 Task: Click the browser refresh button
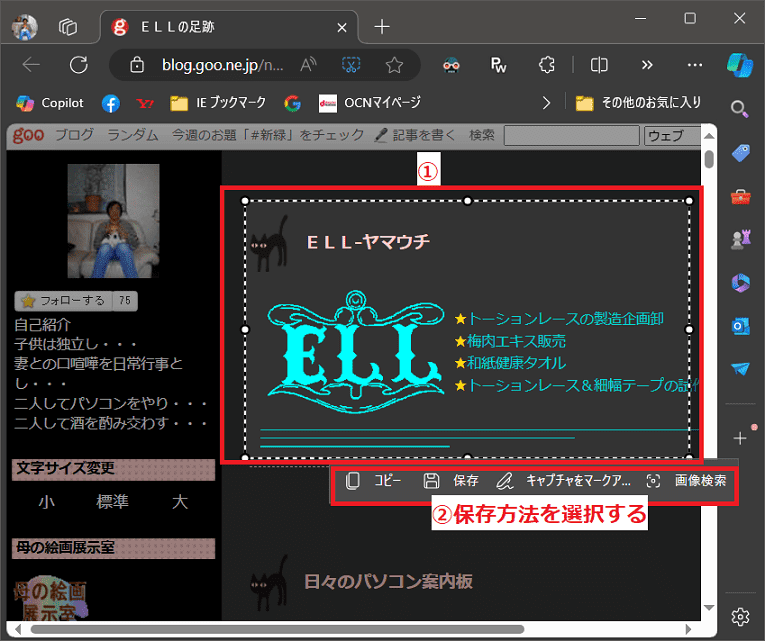pos(79,65)
